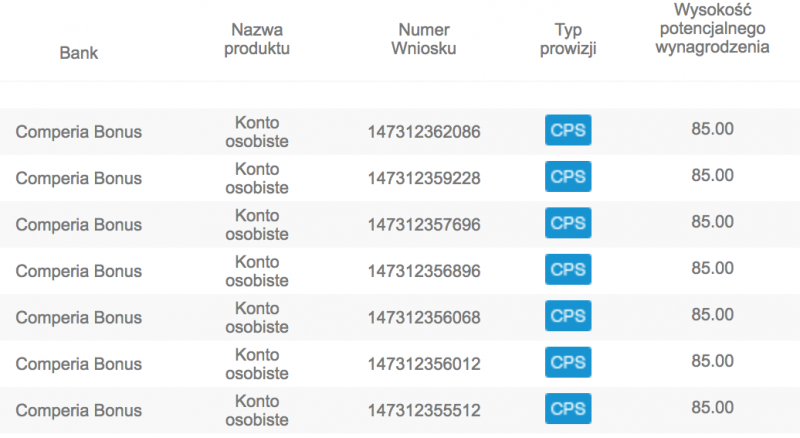Sort by Wysokość potencjalnego wynagrodzenia header

tap(712, 30)
